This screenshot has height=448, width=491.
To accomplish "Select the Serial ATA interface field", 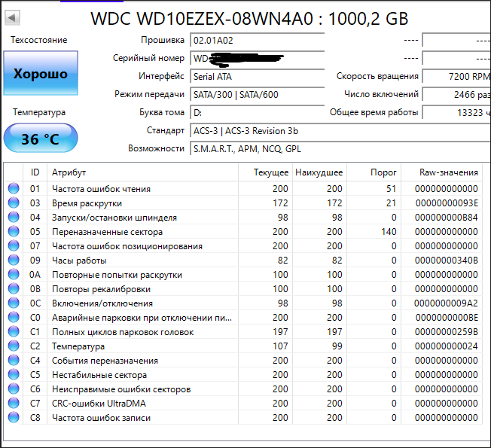I will (257, 76).
